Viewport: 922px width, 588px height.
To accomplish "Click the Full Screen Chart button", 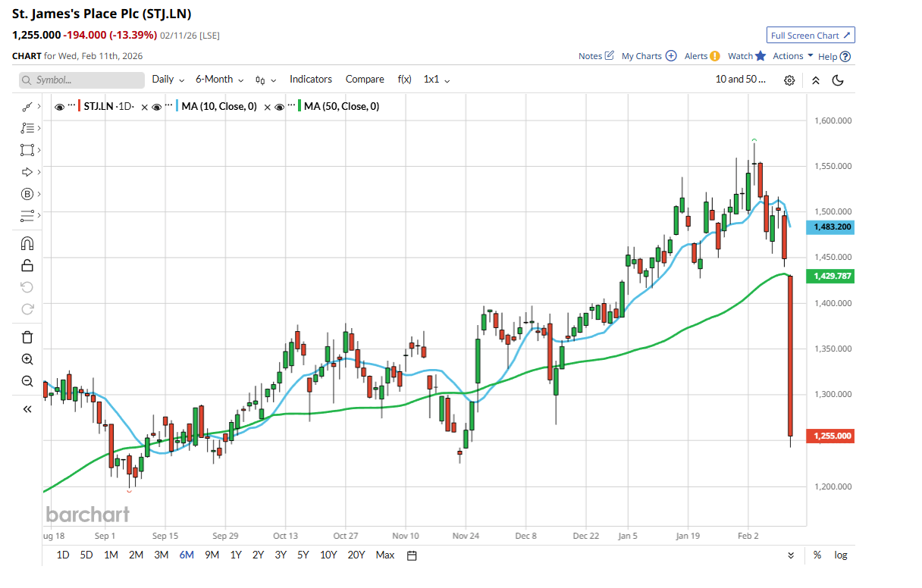I will pyautogui.click(x=811, y=36).
